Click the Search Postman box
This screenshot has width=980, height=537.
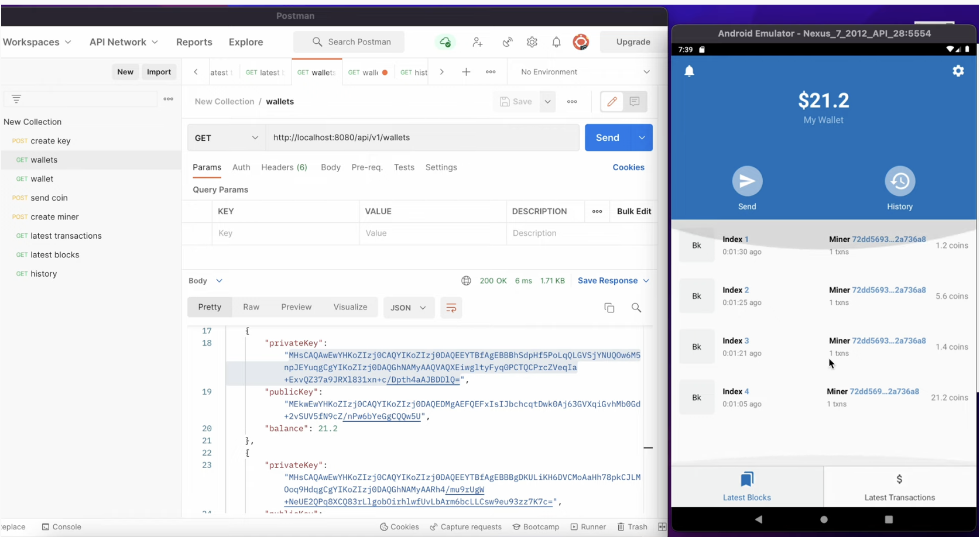349,42
